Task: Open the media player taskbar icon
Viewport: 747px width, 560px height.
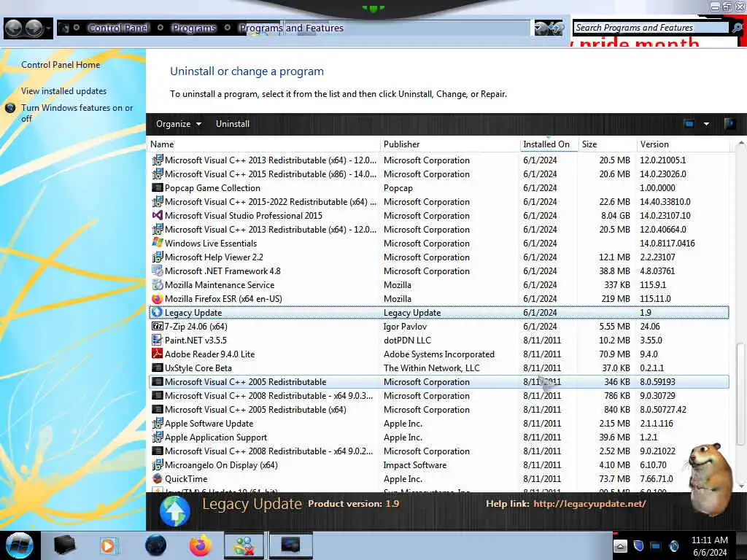Action: click(108, 545)
